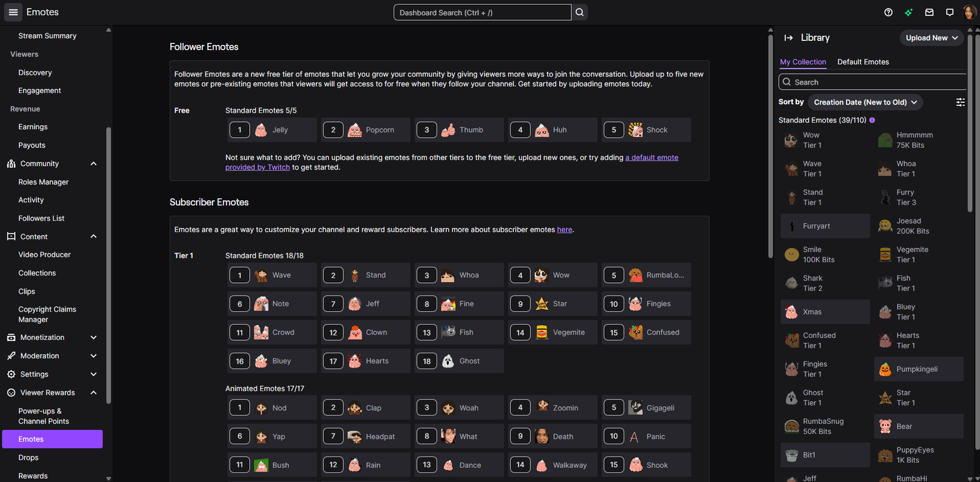Expand the Settings sidebar section
This screenshot has height=482, width=980.
tap(94, 374)
